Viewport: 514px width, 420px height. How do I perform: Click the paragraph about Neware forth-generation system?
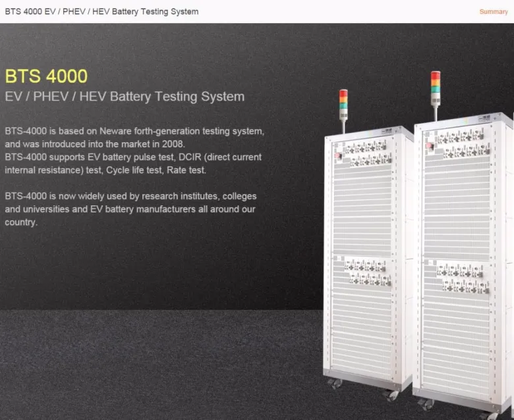coord(134,137)
